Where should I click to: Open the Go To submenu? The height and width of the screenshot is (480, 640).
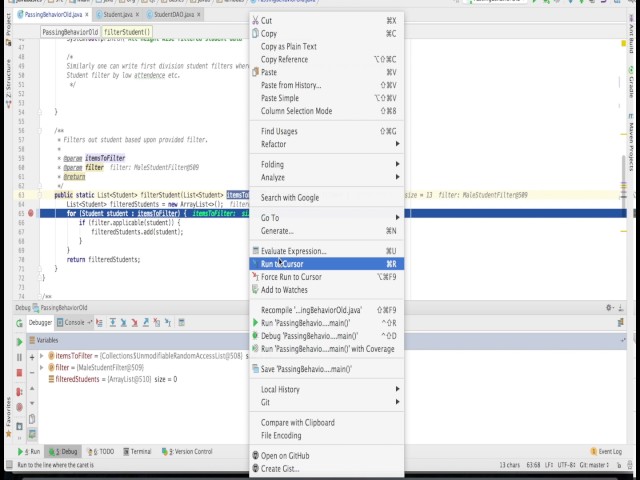pyautogui.click(x=327, y=218)
